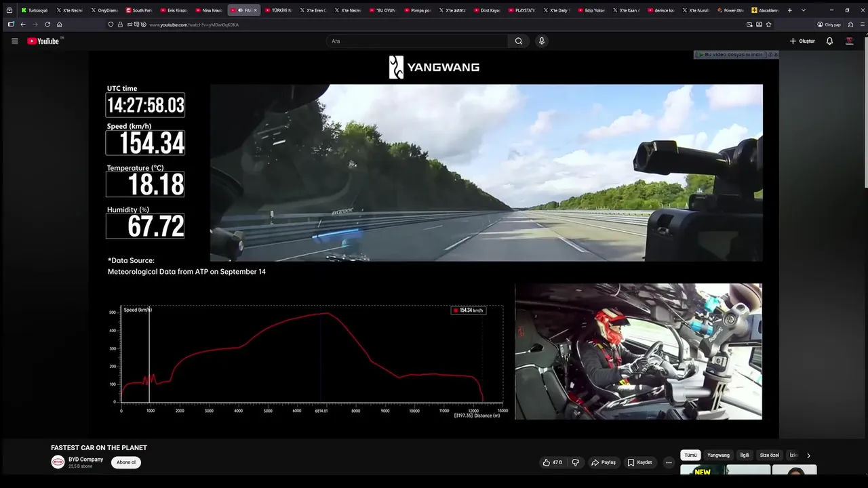
Task: Click the YouTube search magnifier button
Action: coord(519,41)
